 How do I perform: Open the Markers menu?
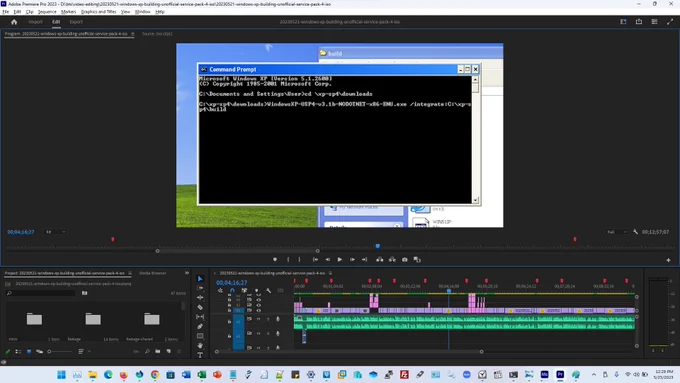click(68, 12)
